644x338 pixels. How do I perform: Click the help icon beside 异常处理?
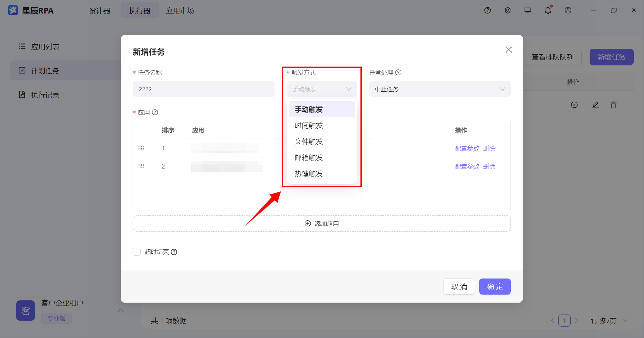click(x=399, y=73)
